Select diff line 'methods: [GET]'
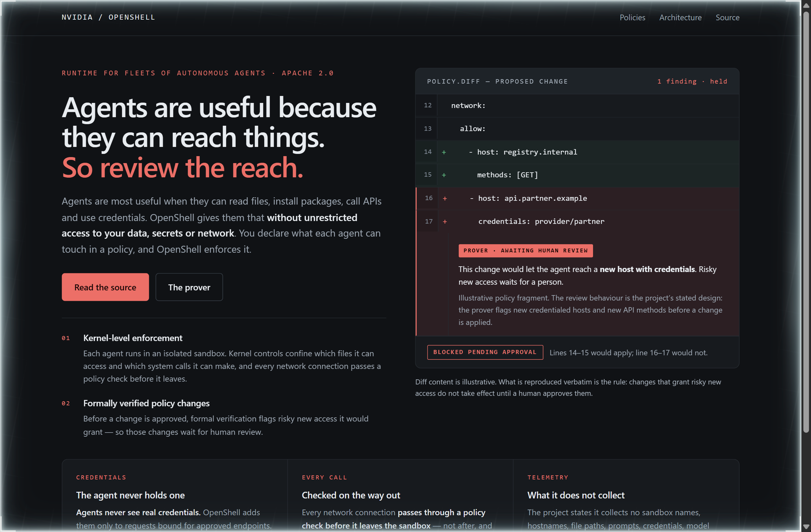811x532 pixels. click(577, 175)
